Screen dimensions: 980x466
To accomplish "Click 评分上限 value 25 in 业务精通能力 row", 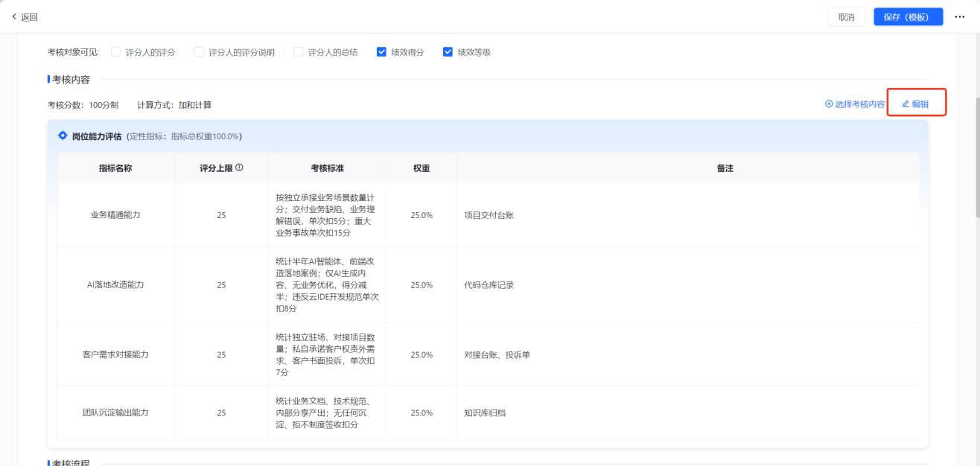I will tap(221, 215).
